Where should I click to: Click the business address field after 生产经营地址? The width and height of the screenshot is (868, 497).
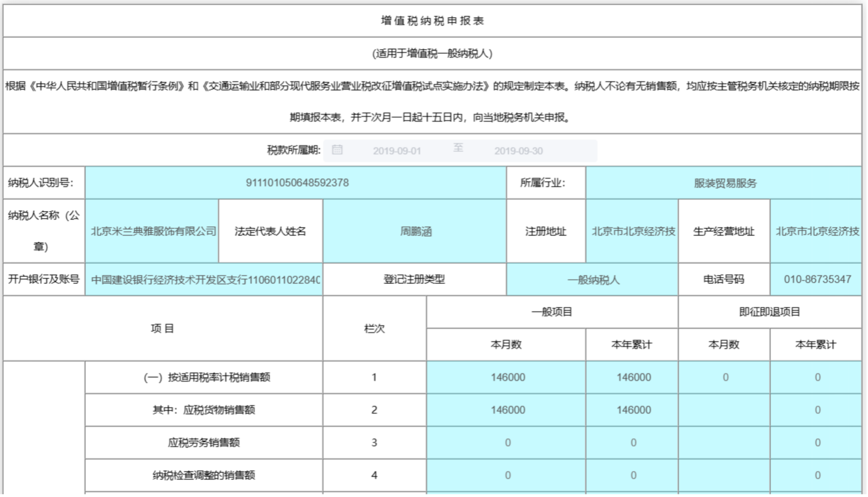click(817, 231)
